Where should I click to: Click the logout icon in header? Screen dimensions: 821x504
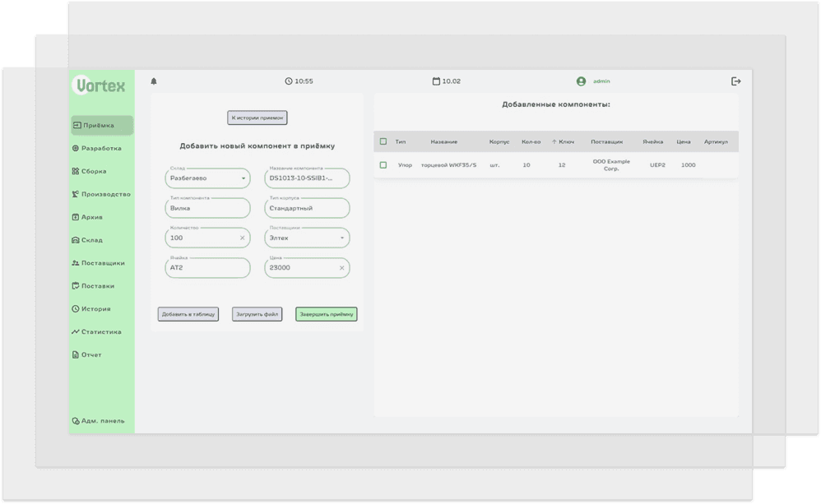point(736,81)
